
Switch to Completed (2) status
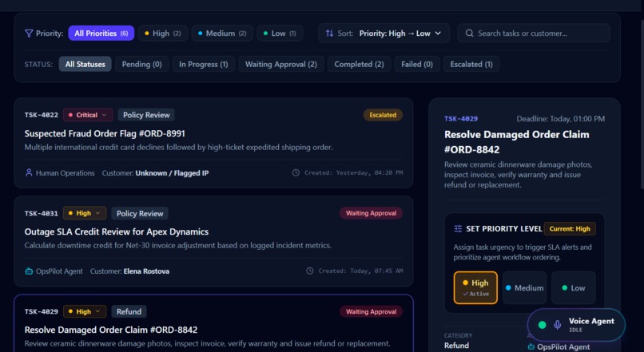pos(359,64)
